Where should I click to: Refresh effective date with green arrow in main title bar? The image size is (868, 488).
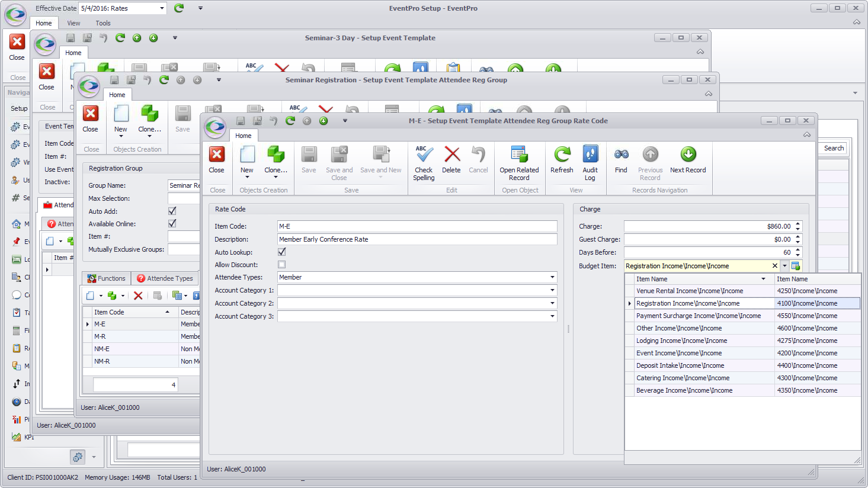pos(179,8)
